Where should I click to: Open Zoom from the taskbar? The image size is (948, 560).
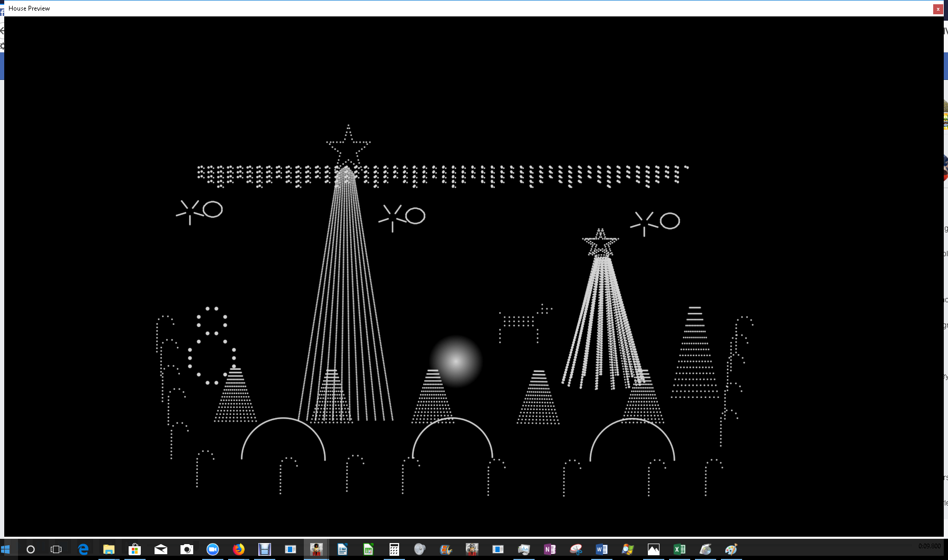point(213,549)
